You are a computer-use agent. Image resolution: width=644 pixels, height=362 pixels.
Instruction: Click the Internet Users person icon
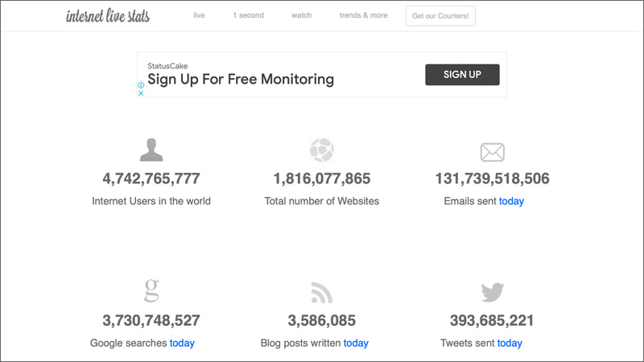(151, 150)
